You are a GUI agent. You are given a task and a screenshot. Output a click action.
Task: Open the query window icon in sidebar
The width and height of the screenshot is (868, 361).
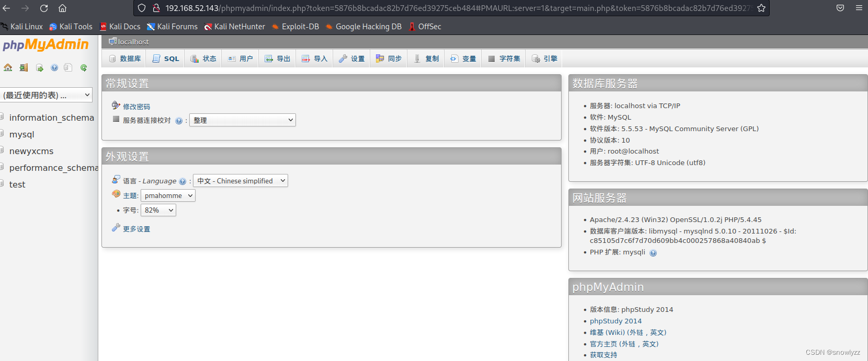tap(39, 67)
